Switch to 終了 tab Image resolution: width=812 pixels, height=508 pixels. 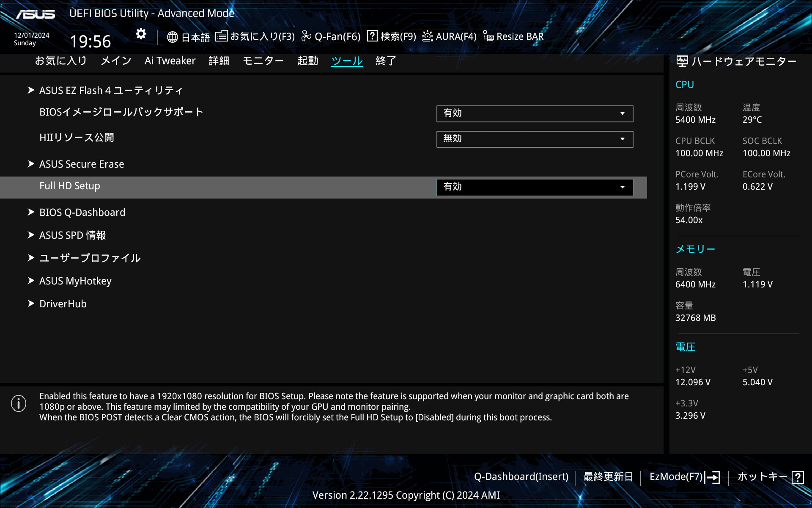click(x=386, y=61)
